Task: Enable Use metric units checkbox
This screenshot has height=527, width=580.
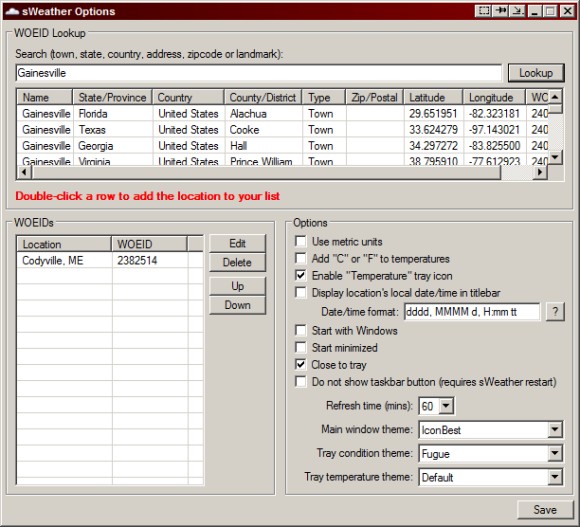Action: coord(301,241)
